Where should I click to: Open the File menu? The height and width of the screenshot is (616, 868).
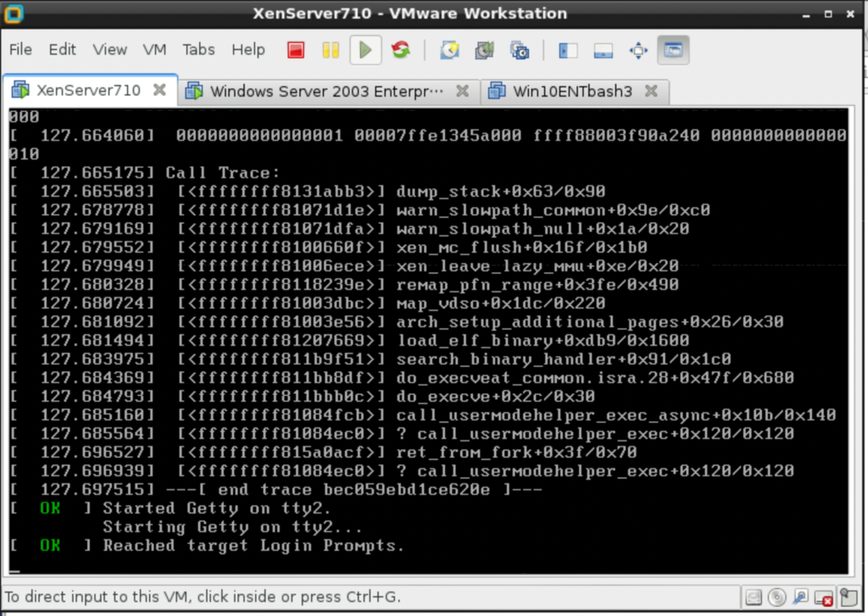tap(20, 49)
